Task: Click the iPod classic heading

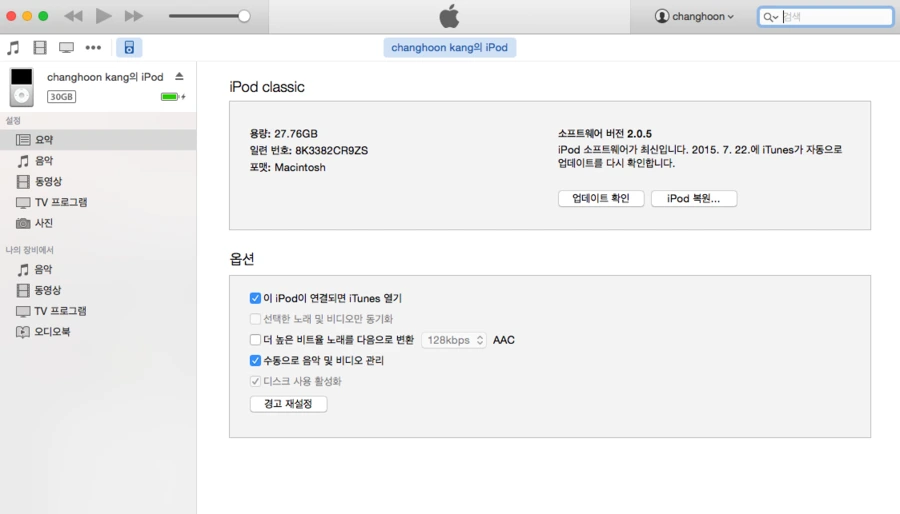Action: (267, 87)
